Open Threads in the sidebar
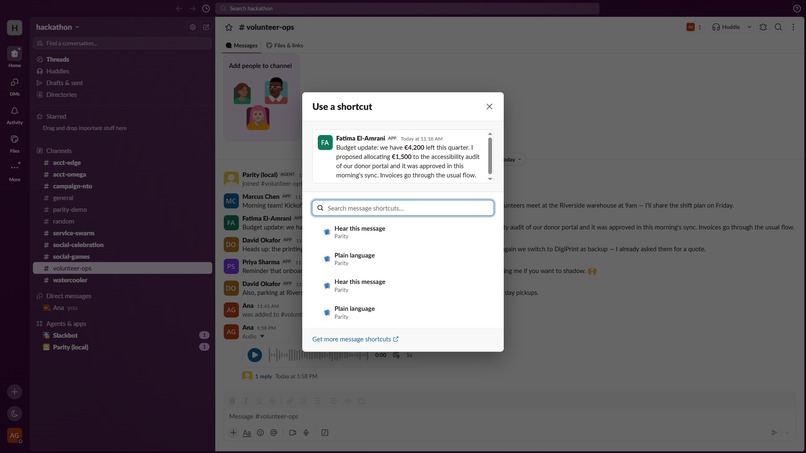 point(122,60)
